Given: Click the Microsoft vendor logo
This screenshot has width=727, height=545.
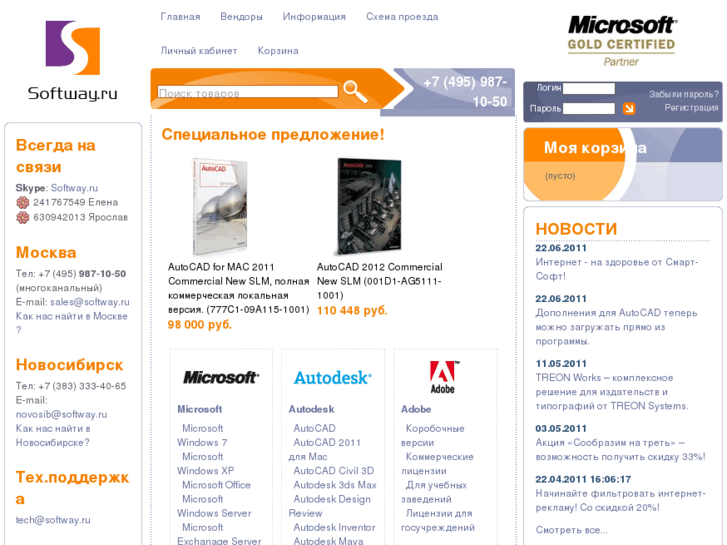Looking at the screenshot, I should pos(221,378).
